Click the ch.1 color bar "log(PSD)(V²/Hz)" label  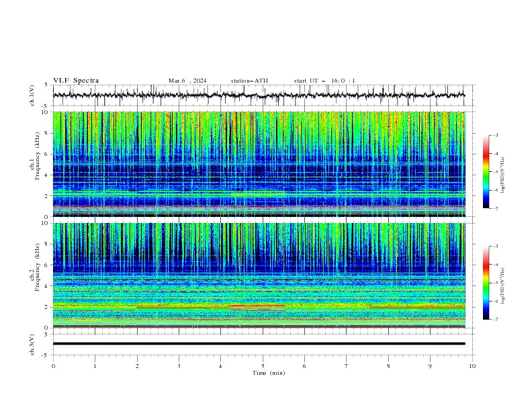click(503, 175)
